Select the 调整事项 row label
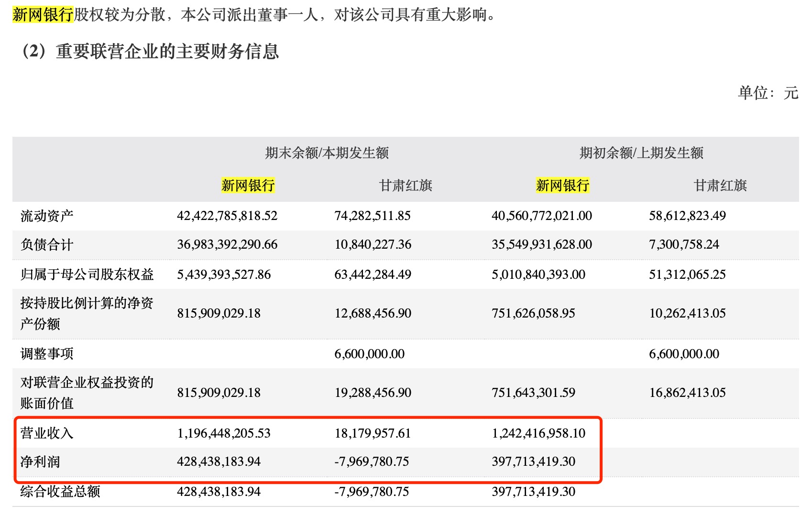The width and height of the screenshot is (812, 527). tap(47, 354)
